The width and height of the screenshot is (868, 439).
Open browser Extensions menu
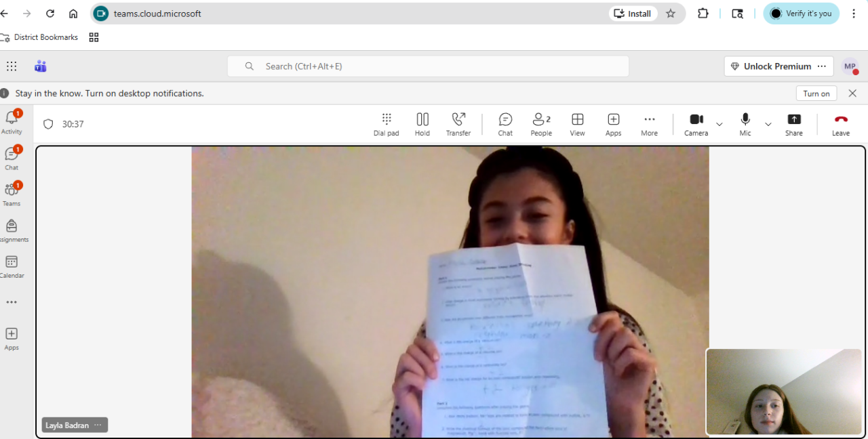click(x=703, y=14)
